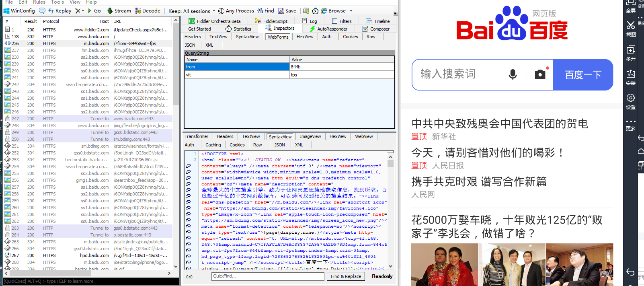Open headline 携手共克时艰 谱写合作新篇
The width and height of the screenshot is (644, 286).
pyautogui.click(x=479, y=181)
